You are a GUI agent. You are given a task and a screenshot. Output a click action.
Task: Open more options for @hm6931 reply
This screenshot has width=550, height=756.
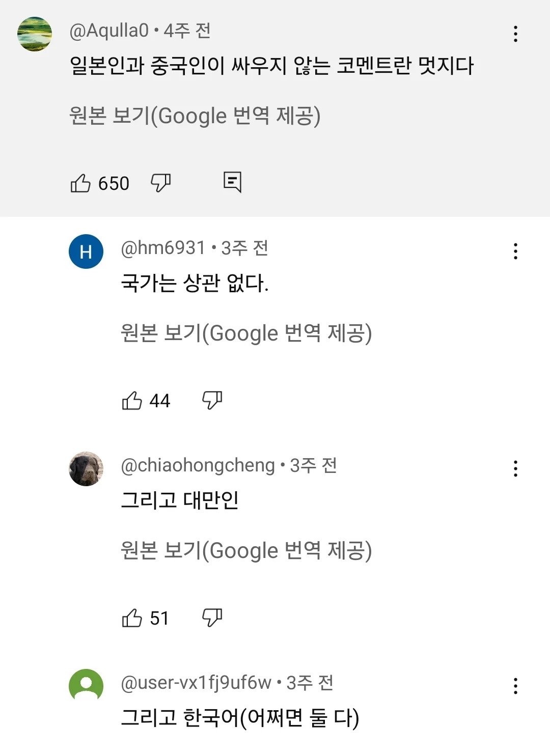(515, 251)
